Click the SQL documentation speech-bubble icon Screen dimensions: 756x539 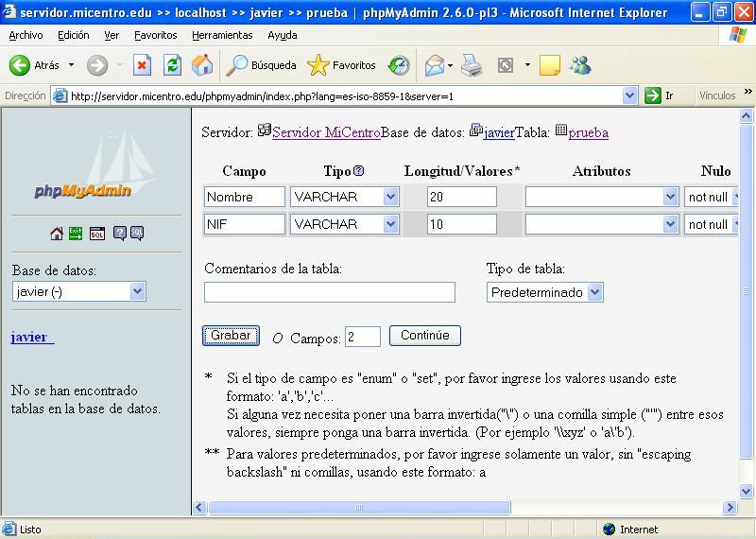[x=137, y=234]
